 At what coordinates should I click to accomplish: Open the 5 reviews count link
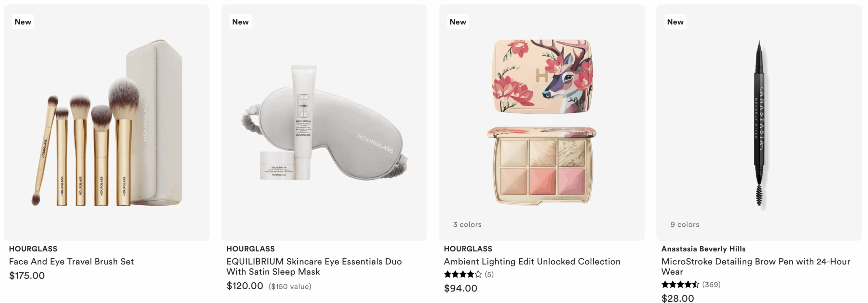(489, 274)
